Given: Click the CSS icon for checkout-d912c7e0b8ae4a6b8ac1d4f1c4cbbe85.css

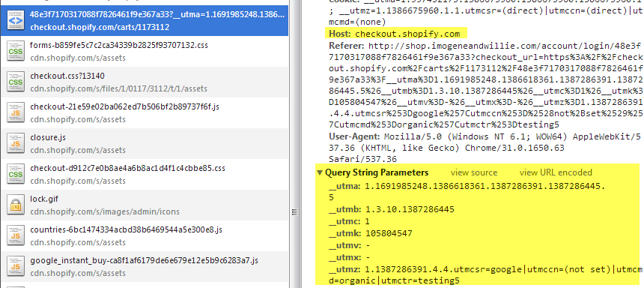Looking at the screenshot, I should point(15,175).
